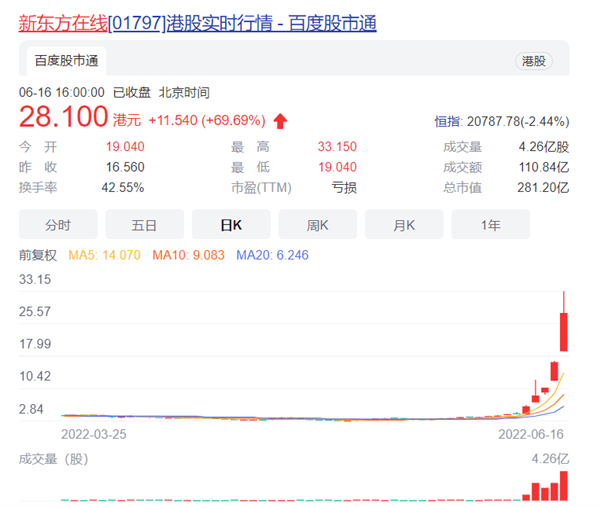This screenshot has height=507, width=600.
Task: Click the 已收盘 market status text
Action: [x=132, y=92]
